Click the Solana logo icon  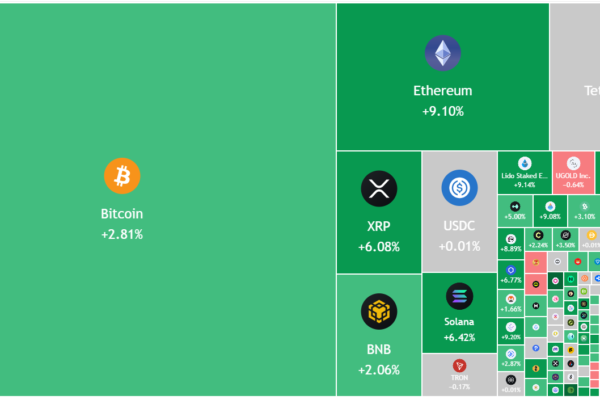460,296
